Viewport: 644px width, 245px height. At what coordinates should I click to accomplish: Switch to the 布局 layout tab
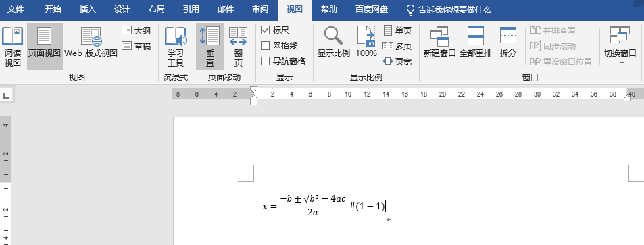pyautogui.click(x=157, y=10)
